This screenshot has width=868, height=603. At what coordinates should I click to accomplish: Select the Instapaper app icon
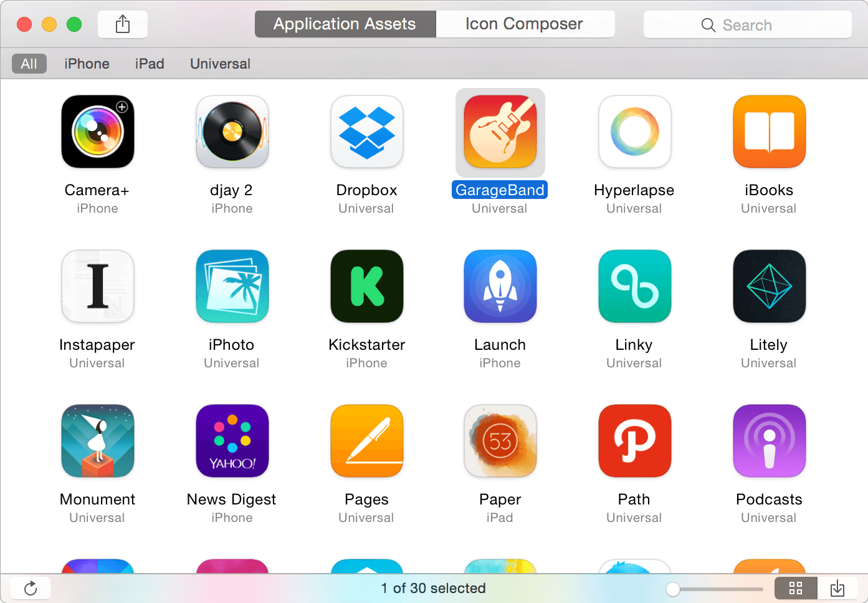98,286
